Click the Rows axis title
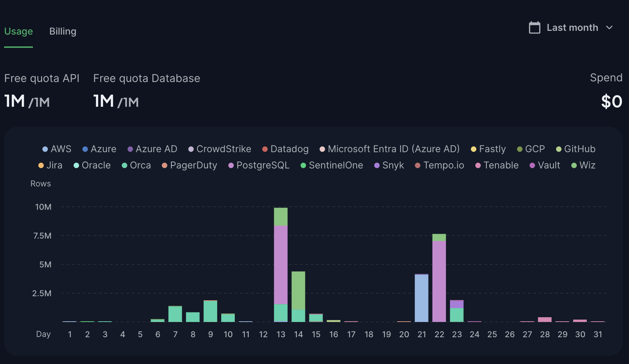Viewport: 629px width, 364px height. pos(41,184)
